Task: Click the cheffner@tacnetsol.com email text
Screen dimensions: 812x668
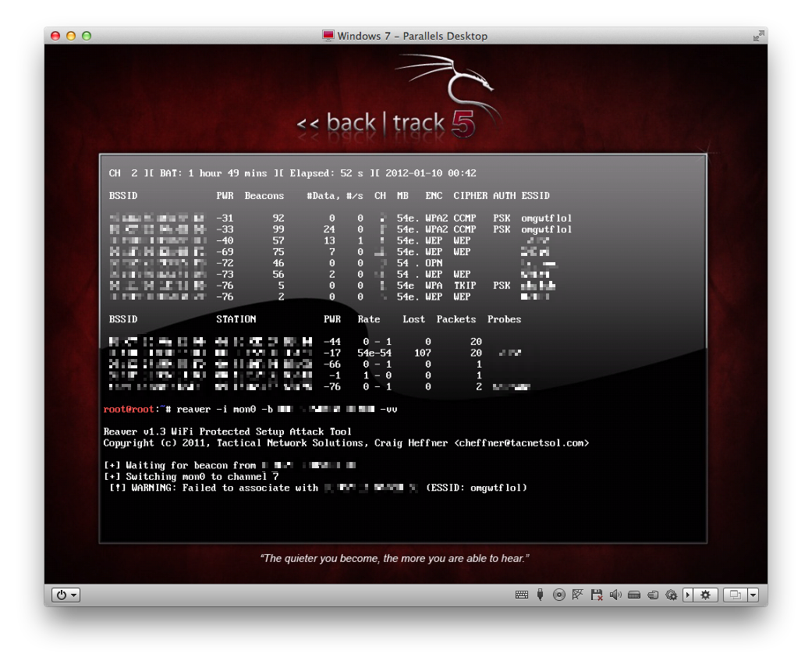Action: (x=522, y=443)
